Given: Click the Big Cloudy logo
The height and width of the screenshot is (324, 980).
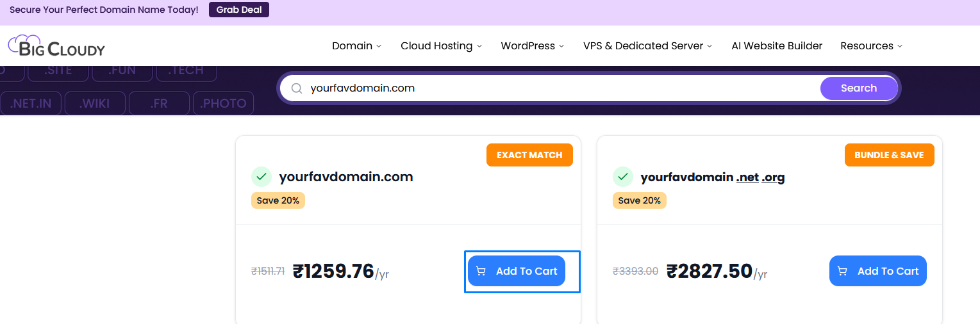Looking at the screenshot, I should point(56,46).
